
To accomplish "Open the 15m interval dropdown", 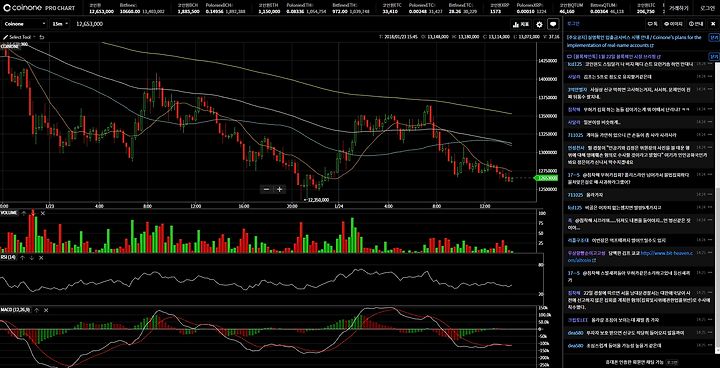I will pyautogui.click(x=60, y=24).
